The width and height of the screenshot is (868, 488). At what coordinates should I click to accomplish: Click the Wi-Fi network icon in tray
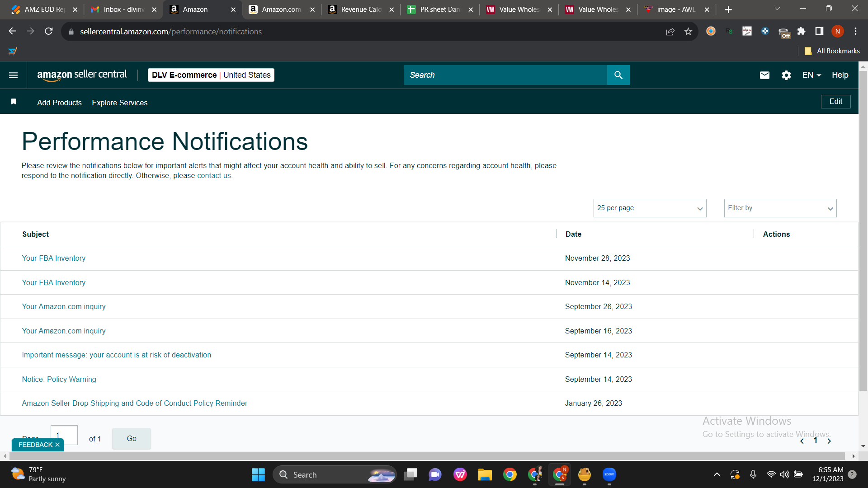coord(771,474)
